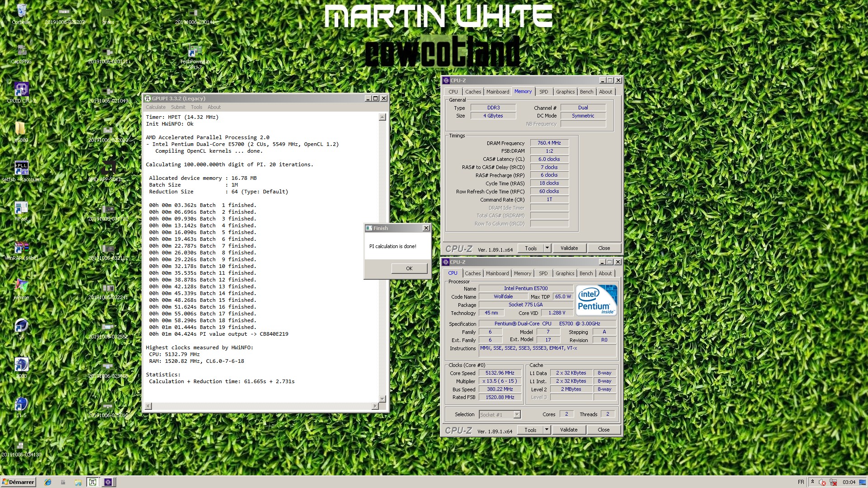
Task: Open the Démarrer start menu
Action: coord(18,482)
